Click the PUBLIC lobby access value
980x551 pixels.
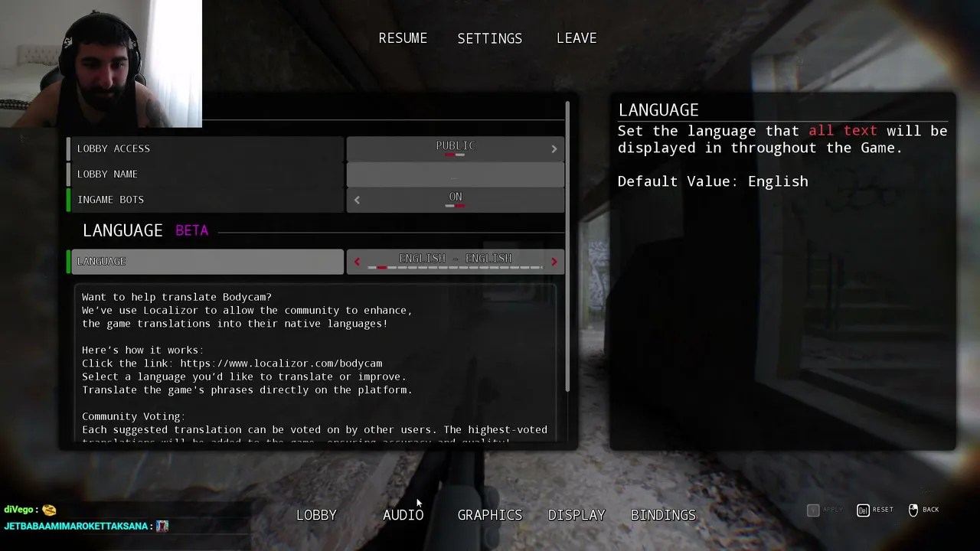[456, 146]
